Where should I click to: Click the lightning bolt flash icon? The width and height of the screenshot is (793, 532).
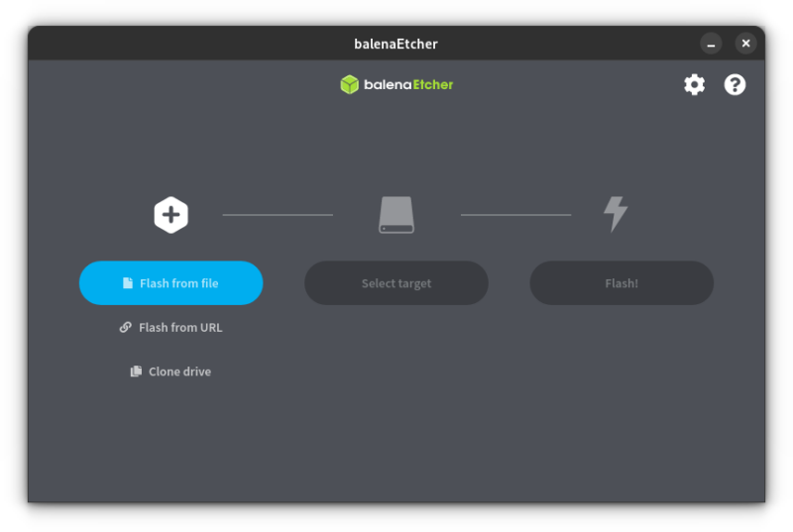pyautogui.click(x=616, y=214)
